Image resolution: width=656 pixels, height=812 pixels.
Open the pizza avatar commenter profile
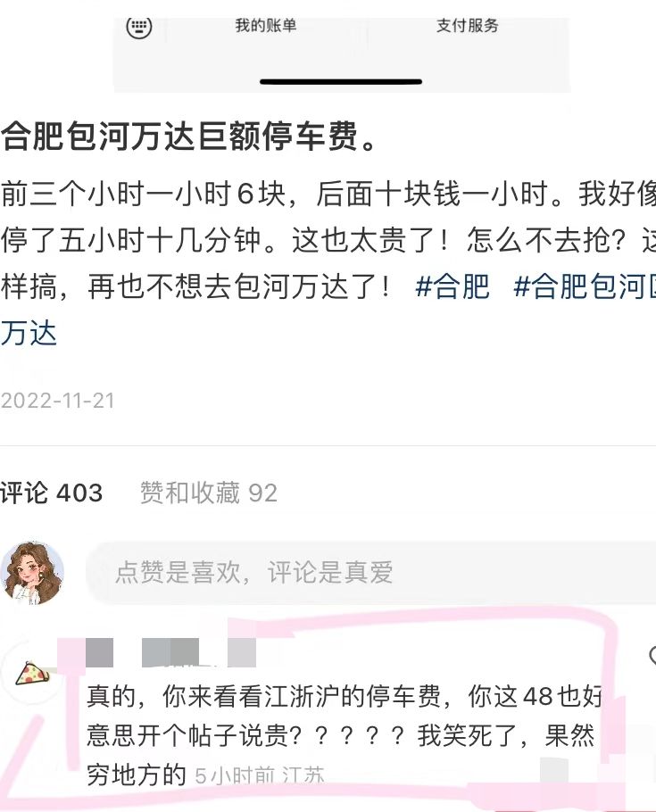tap(31, 673)
